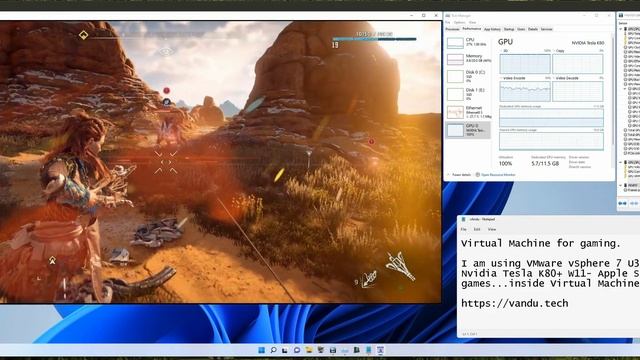Viewport: 640px width, 360px height.
Task: Click the Task Manager vertical scrollbar
Action: pos(612,90)
